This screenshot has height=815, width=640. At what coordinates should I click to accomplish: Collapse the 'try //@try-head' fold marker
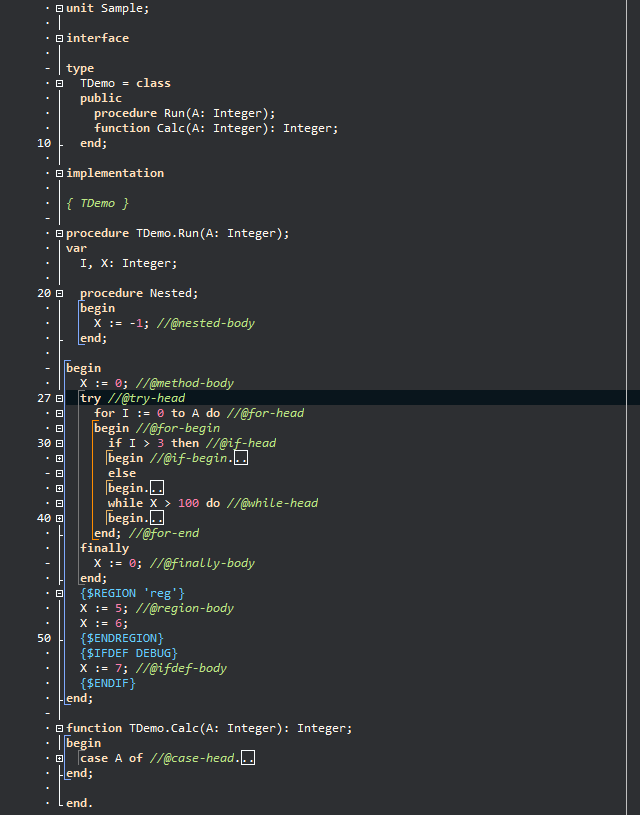coord(59,398)
